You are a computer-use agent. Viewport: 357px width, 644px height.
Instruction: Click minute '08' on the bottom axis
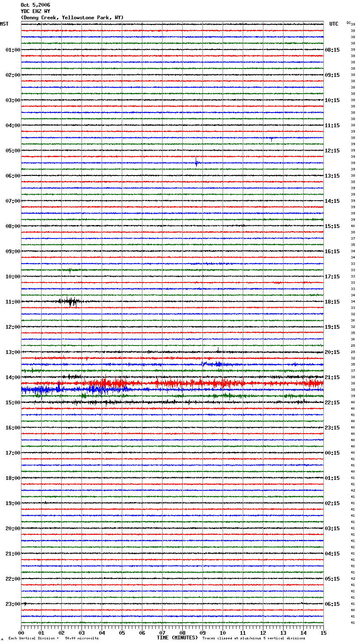point(182,633)
